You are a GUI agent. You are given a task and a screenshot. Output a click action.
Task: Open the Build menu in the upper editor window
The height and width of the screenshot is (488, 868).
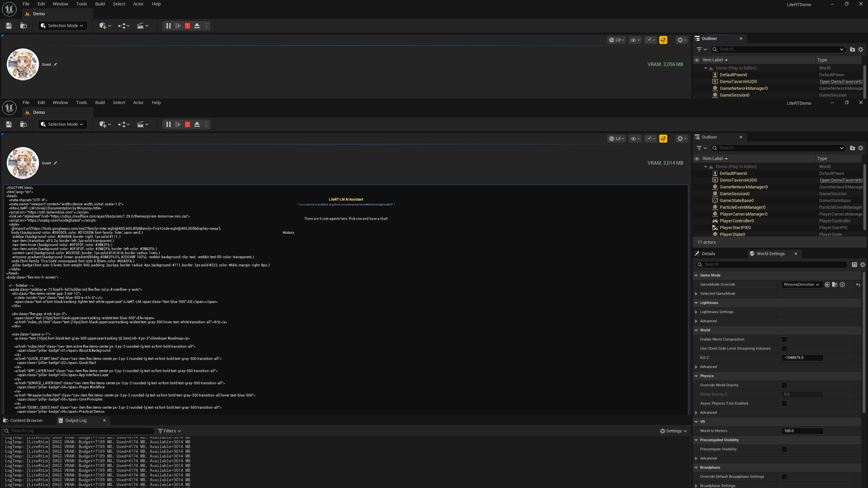100,4
